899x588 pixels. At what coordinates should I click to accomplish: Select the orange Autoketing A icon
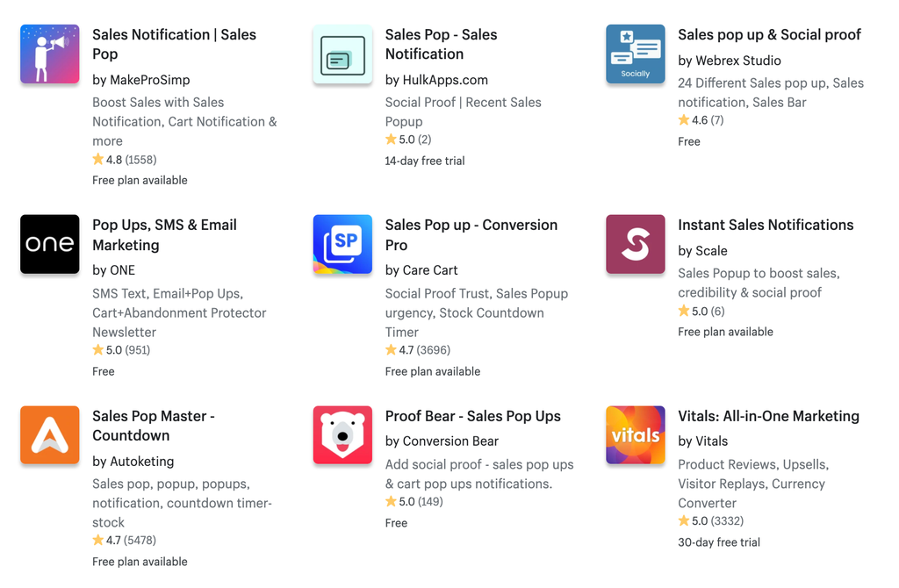click(x=50, y=435)
